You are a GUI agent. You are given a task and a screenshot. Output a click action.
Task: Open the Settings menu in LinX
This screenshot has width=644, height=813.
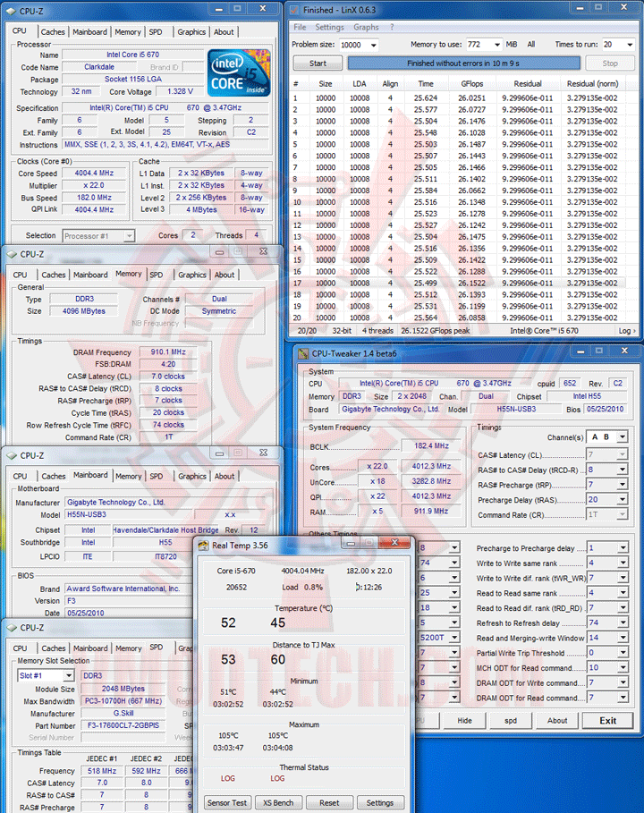(x=329, y=27)
